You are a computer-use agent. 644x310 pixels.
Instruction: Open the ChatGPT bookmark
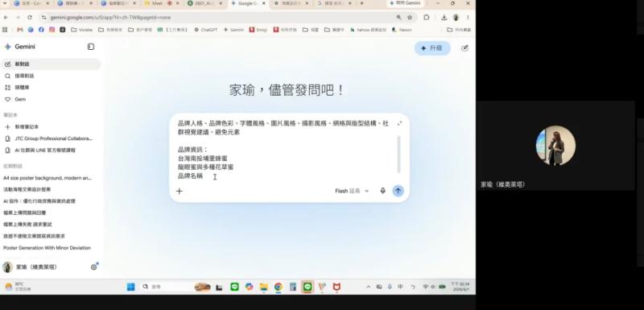coord(206,30)
